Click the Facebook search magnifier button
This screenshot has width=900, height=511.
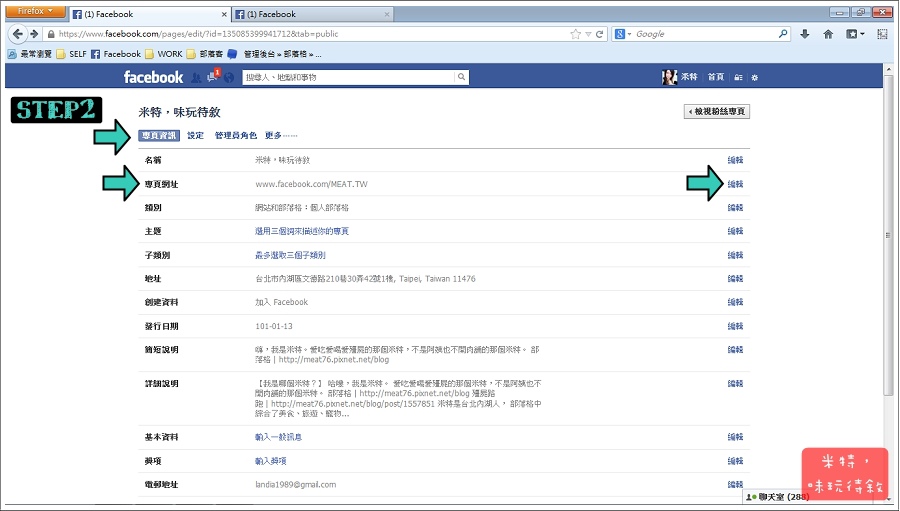pos(461,77)
